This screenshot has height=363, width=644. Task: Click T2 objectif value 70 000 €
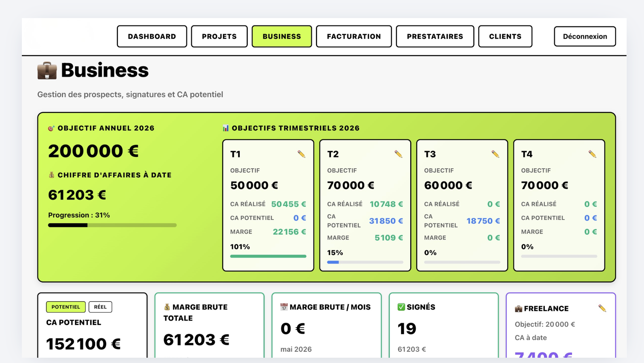(351, 185)
